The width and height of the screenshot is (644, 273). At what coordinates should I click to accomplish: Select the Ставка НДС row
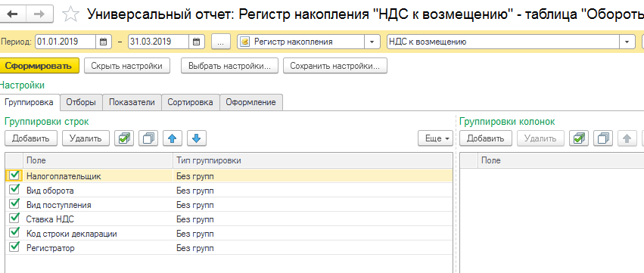click(x=229, y=219)
